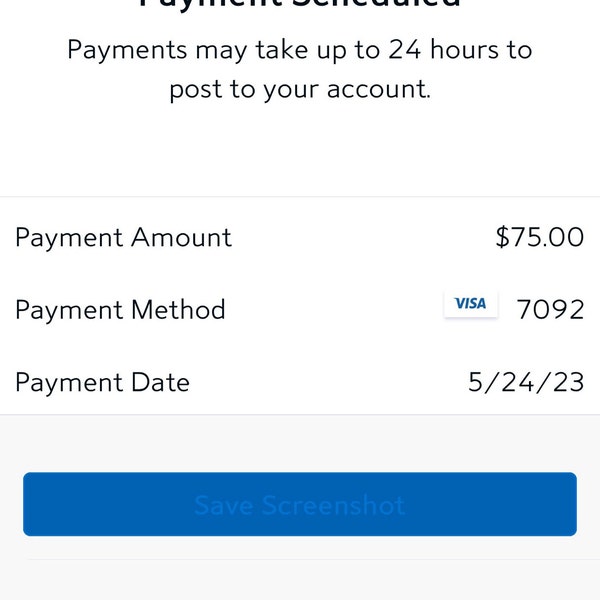This screenshot has height=600, width=600.
Task: Tap the Payment Amount row
Action: 300,237
